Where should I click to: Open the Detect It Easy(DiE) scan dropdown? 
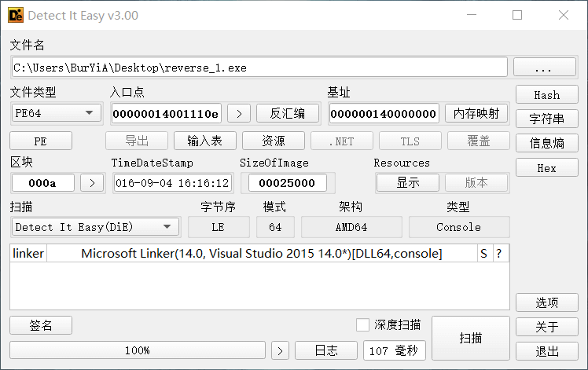(95, 227)
